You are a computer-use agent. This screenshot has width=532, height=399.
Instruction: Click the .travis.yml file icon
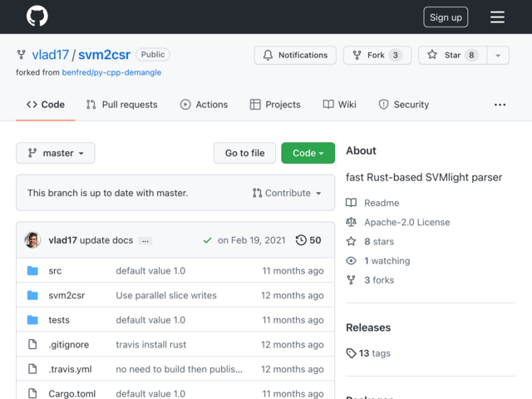[x=32, y=369]
